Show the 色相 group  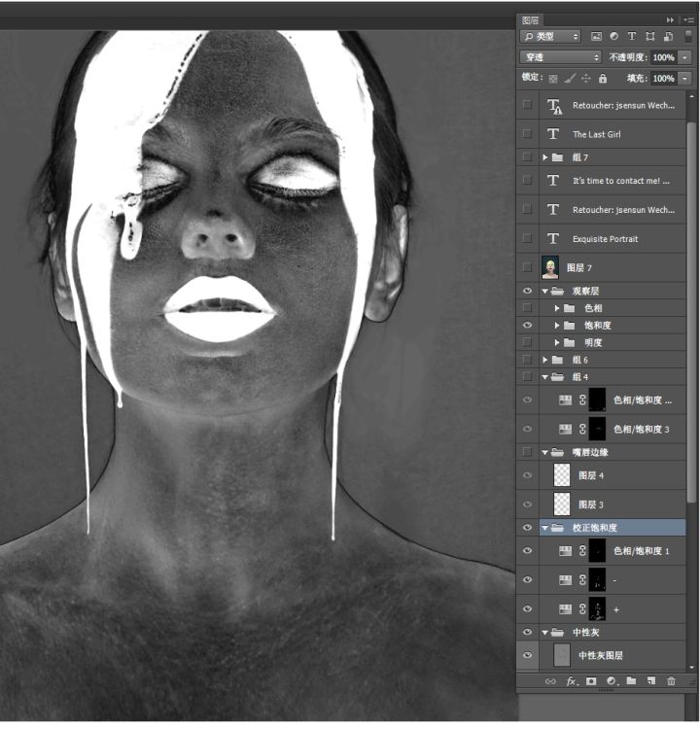tap(527, 308)
